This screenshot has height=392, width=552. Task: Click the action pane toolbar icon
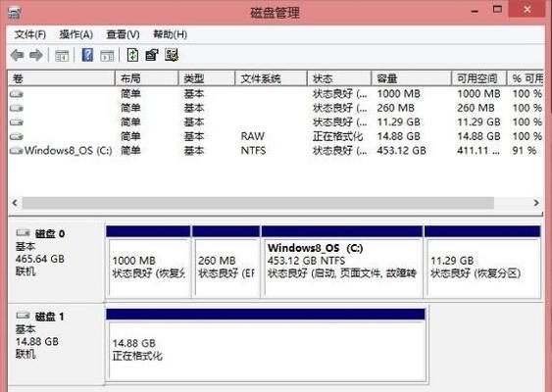[x=107, y=56]
